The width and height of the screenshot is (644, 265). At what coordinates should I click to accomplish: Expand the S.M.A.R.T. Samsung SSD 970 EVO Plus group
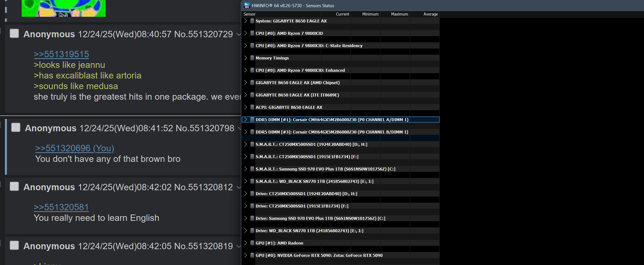tap(245, 169)
